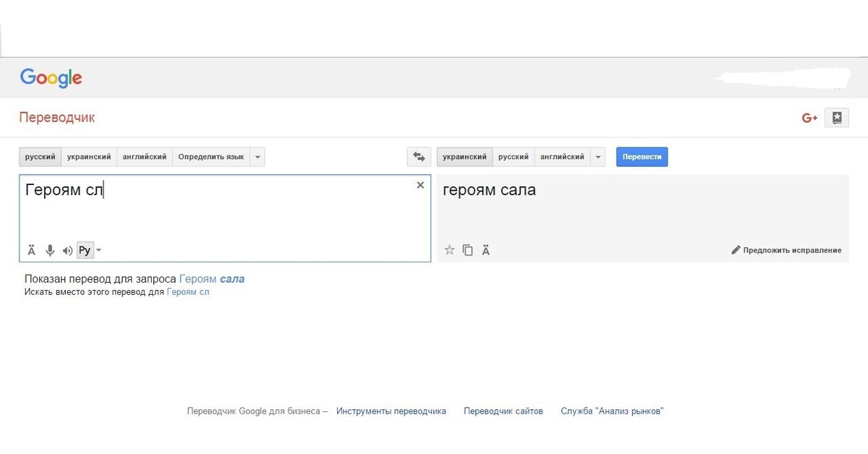Copy translation using the copy icon
Image resolution: width=868 pixels, height=454 pixels.
[467, 250]
